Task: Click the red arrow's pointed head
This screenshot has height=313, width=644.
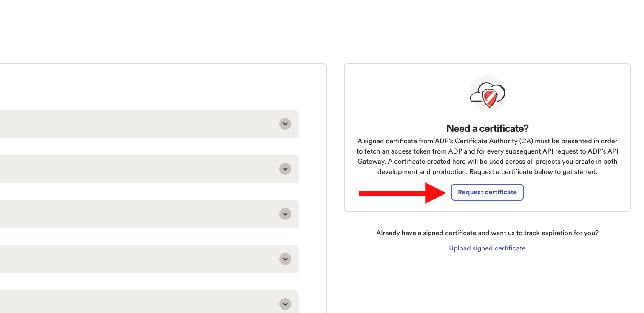Action: [436, 193]
